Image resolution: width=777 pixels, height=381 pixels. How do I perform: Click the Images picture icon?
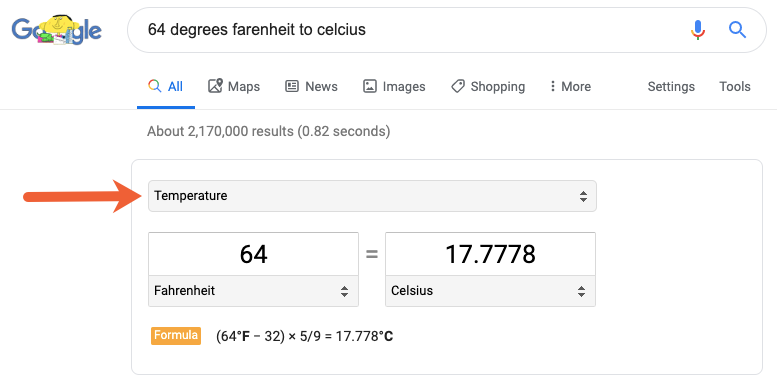coord(370,86)
